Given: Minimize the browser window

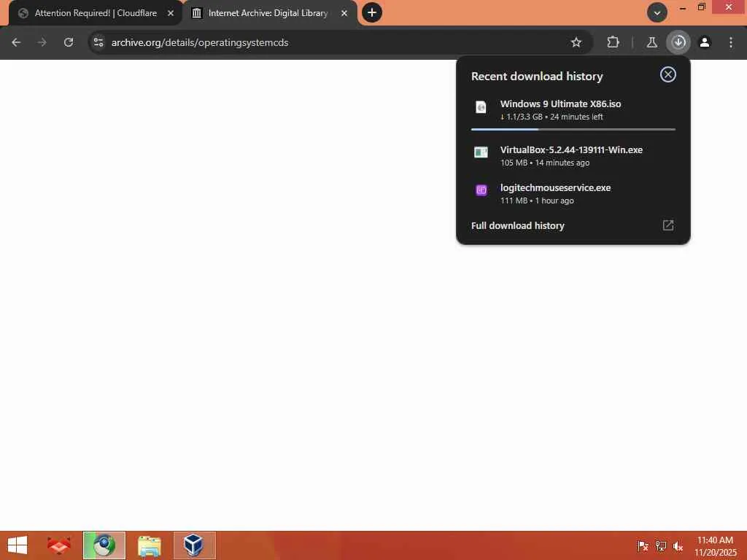Looking at the screenshot, I should click(683, 7).
